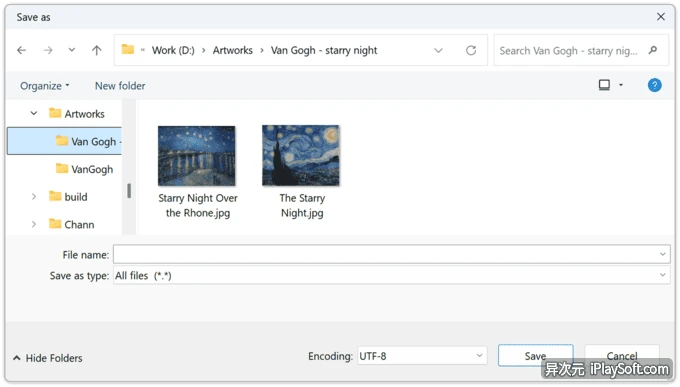
Task: Click the Cancel button
Action: pyautogui.click(x=622, y=356)
